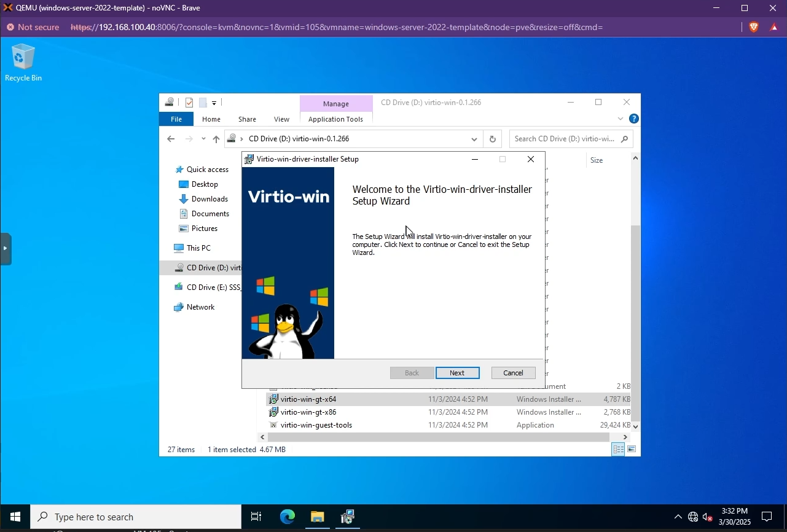Image resolution: width=787 pixels, height=532 pixels.
Task: Switch to Details view via status bar icon
Action: [618, 449]
